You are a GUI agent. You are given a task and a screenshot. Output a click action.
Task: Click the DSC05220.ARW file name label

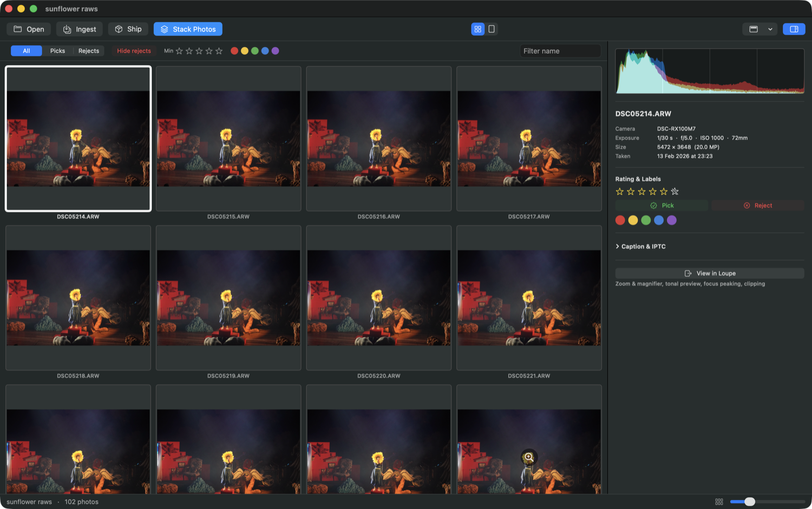tap(379, 376)
